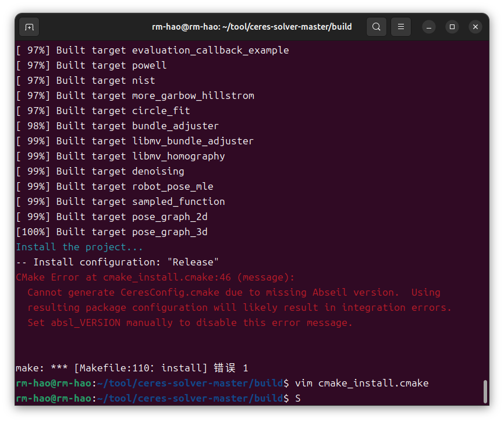This screenshot has width=504, height=422.
Task: Click the vertical scrollbar thumb
Action: click(x=485, y=391)
